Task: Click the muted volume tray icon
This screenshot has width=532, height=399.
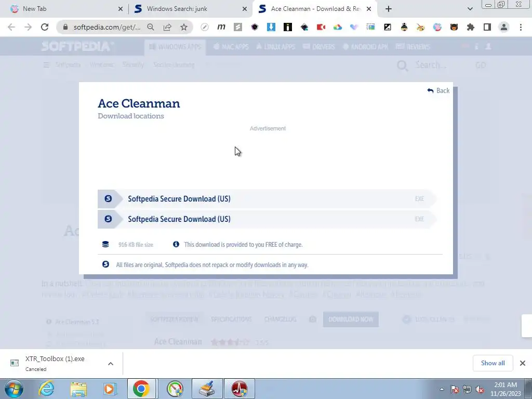Action: pyautogui.click(x=480, y=390)
